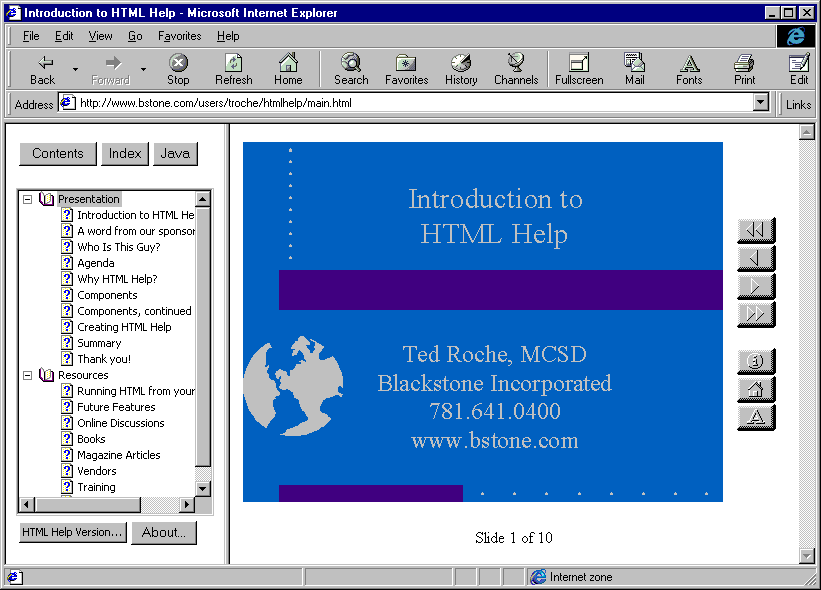Go to next slide using right arrow button

coord(755,286)
